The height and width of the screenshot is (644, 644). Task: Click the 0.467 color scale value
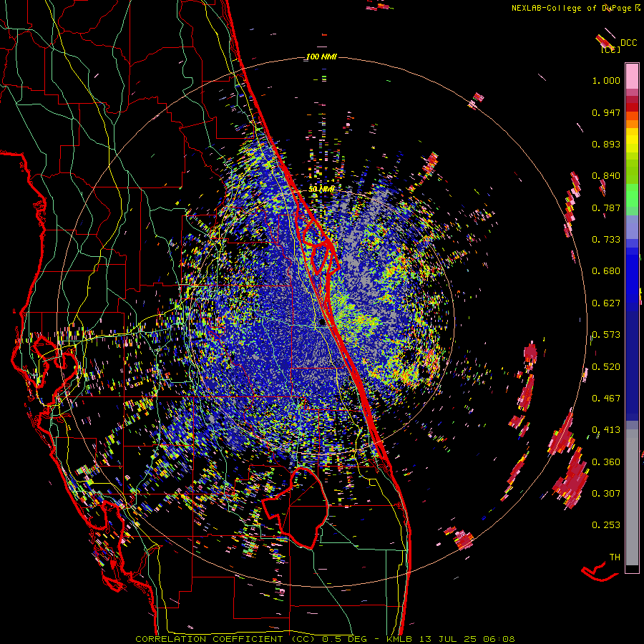pos(606,399)
